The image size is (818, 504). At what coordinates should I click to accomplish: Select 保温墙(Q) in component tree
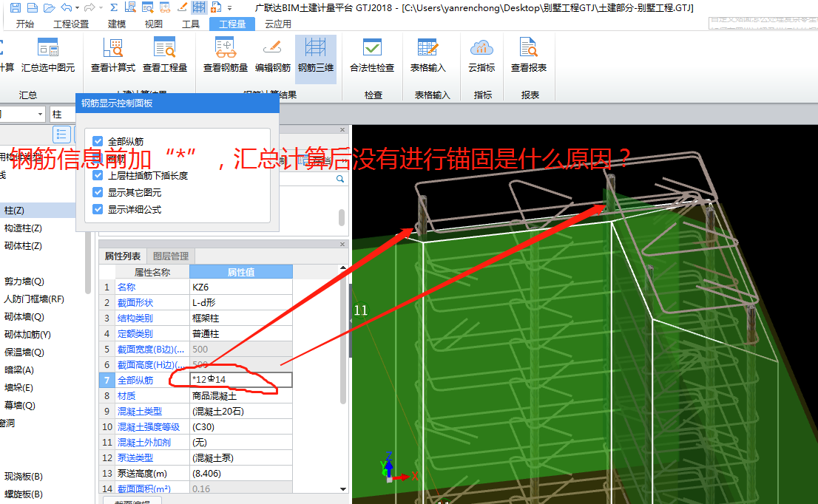pos(24,353)
